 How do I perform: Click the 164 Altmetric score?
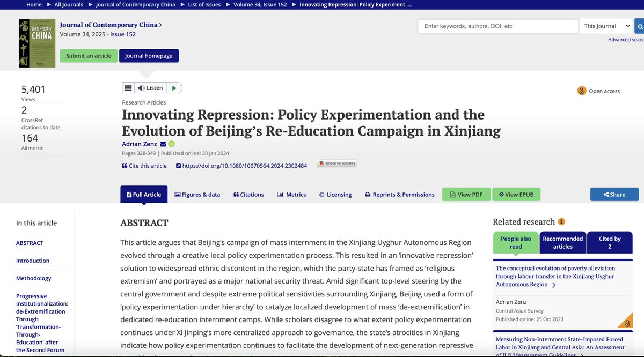pos(30,138)
